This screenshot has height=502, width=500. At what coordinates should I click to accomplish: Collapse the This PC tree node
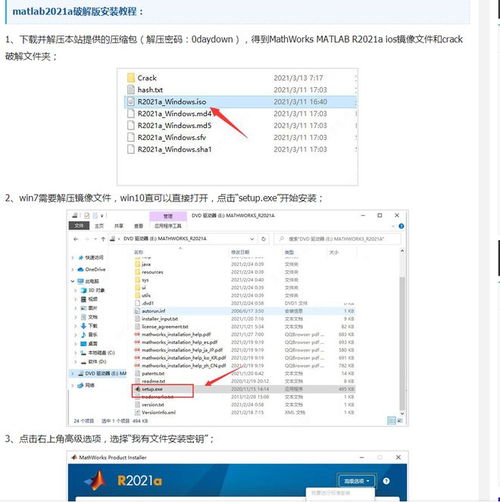(x=72, y=281)
